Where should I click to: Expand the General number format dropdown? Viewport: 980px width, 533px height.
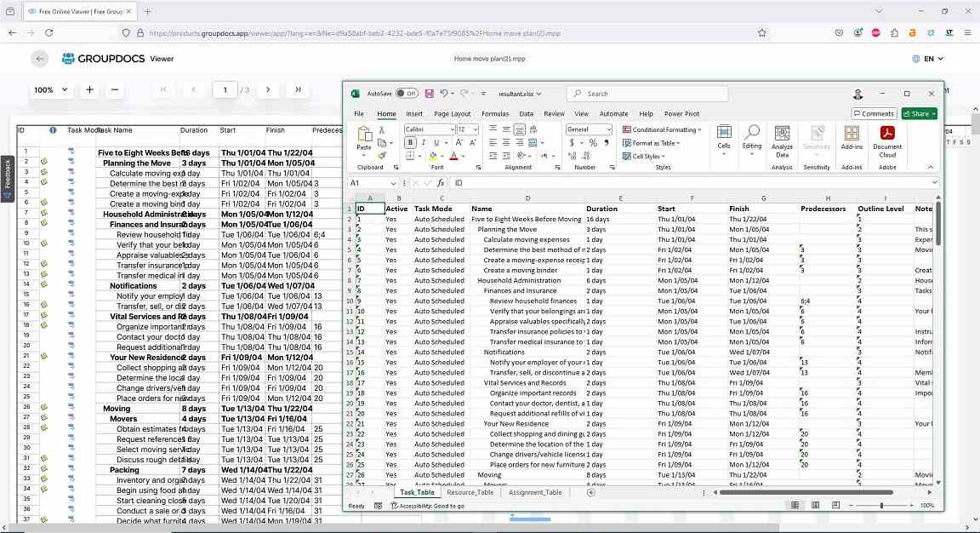pyautogui.click(x=609, y=129)
